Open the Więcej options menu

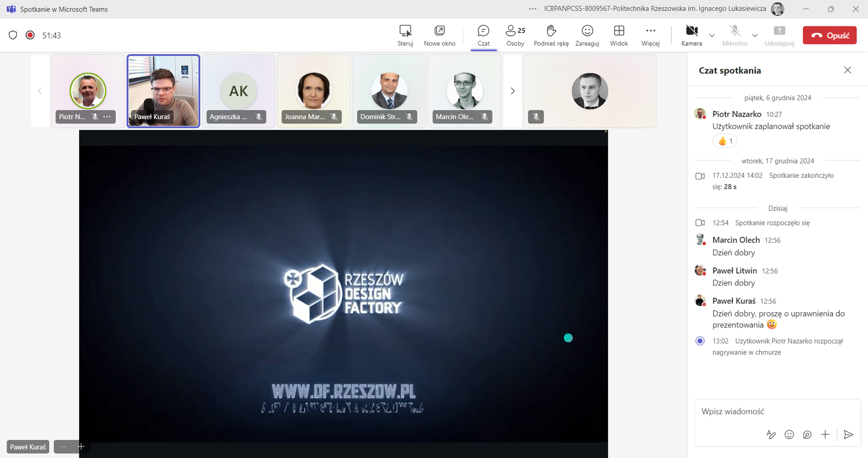tap(650, 35)
